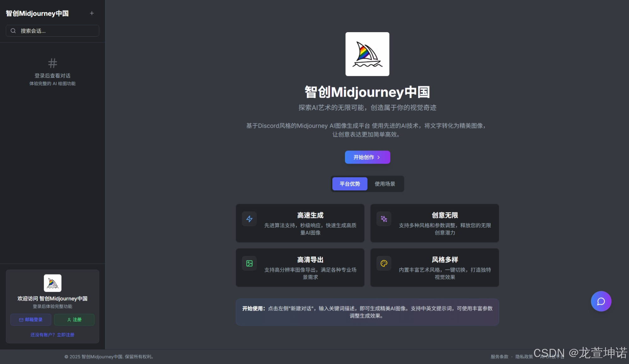Start creating with 开始创作 button
The height and width of the screenshot is (364, 629).
click(367, 157)
